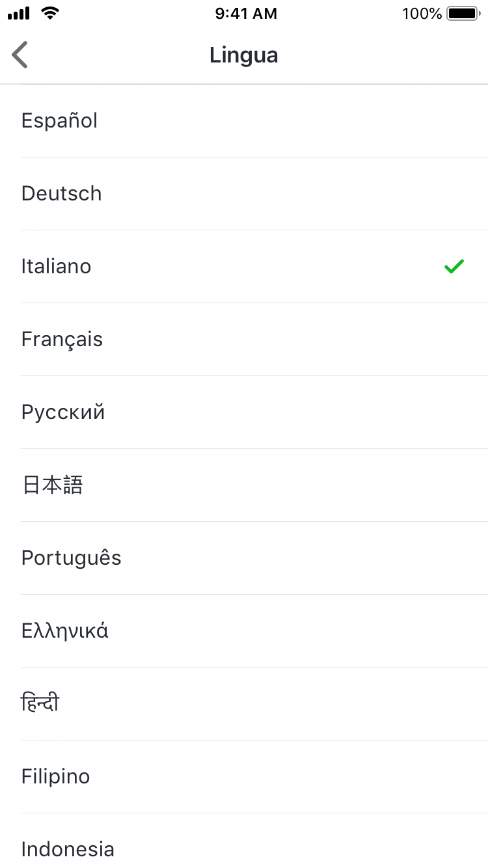Screen dimensions: 488x868
Task: Tap the 9:41 AM clock
Action: pyautogui.click(x=246, y=14)
